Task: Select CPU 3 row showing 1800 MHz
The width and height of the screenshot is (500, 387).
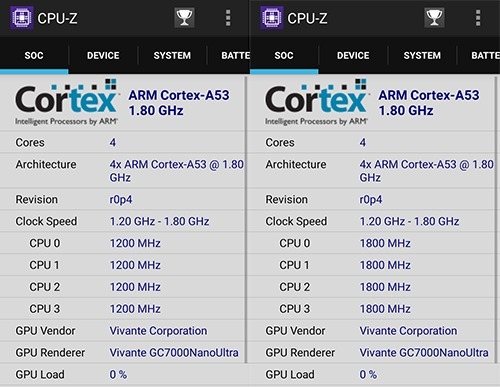Action: [x=372, y=309]
